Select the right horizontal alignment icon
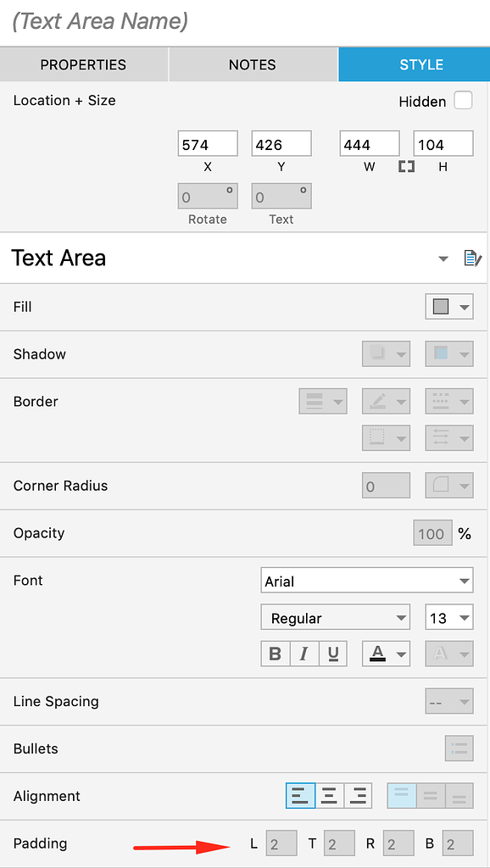Screen dimensions: 490x868 point(359,795)
